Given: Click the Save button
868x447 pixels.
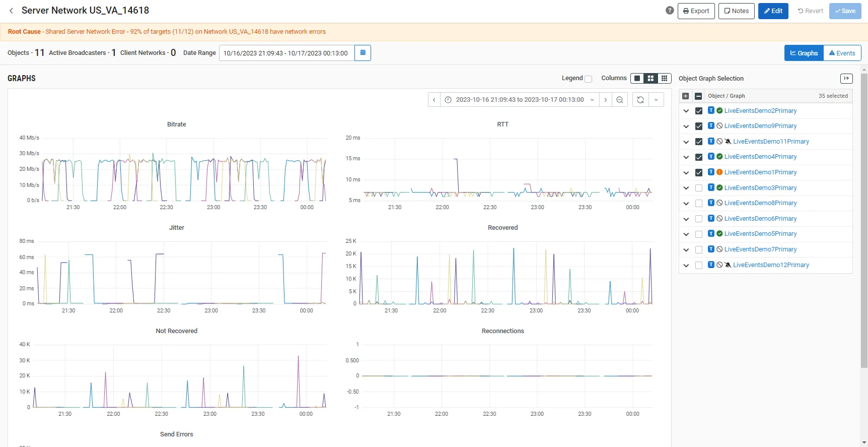Looking at the screenshot, I should coord(845,11).
